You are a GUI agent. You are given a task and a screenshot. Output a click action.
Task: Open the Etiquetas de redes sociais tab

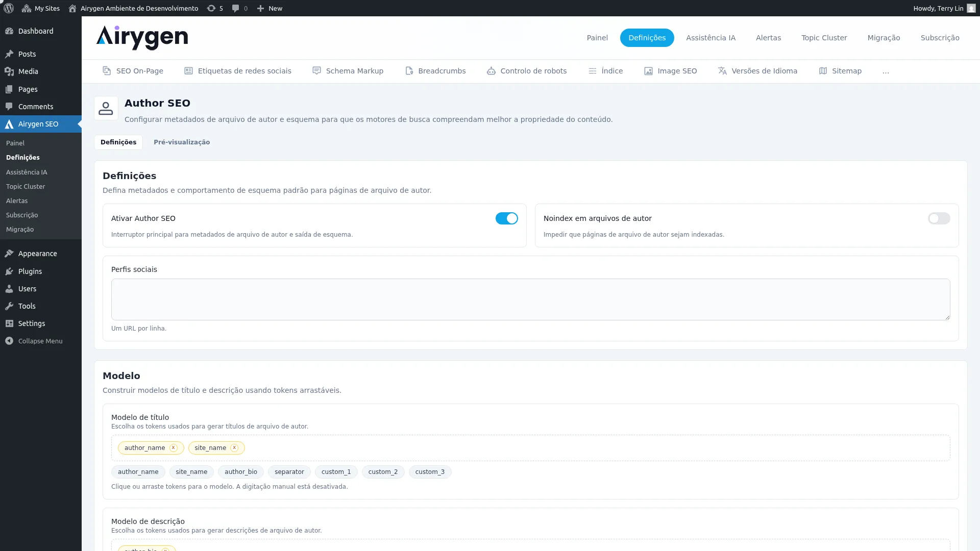238,71
